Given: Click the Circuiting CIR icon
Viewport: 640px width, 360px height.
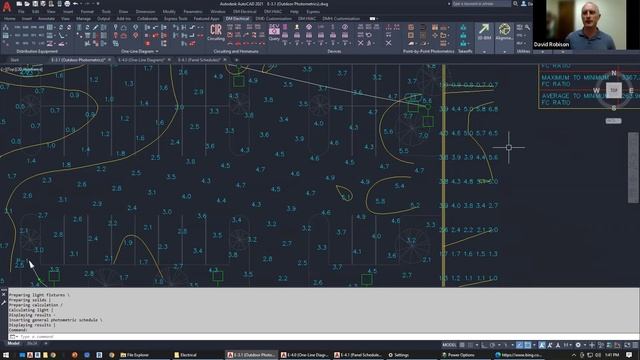Looking at the screenshot, I should (216, 30).
